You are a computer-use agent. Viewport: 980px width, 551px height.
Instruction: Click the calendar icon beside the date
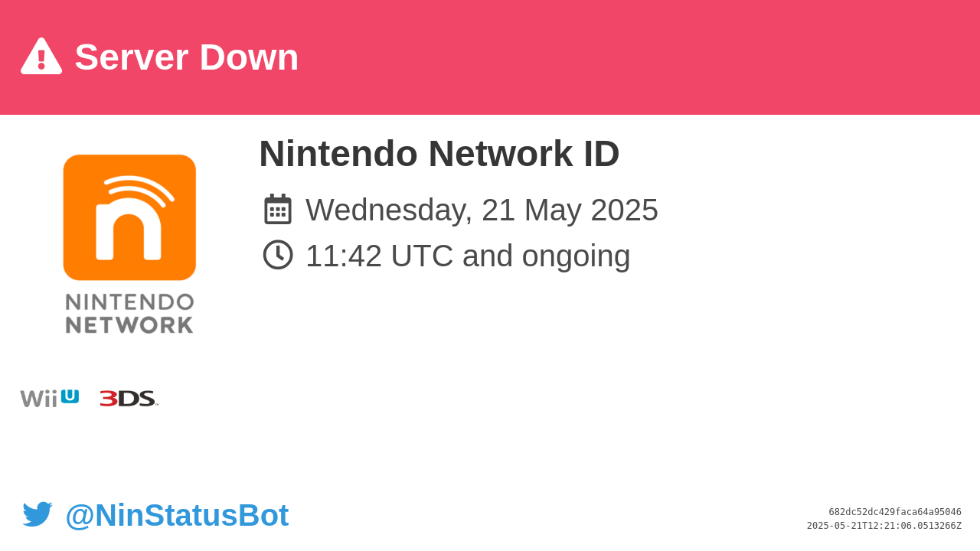click(278, 209)
